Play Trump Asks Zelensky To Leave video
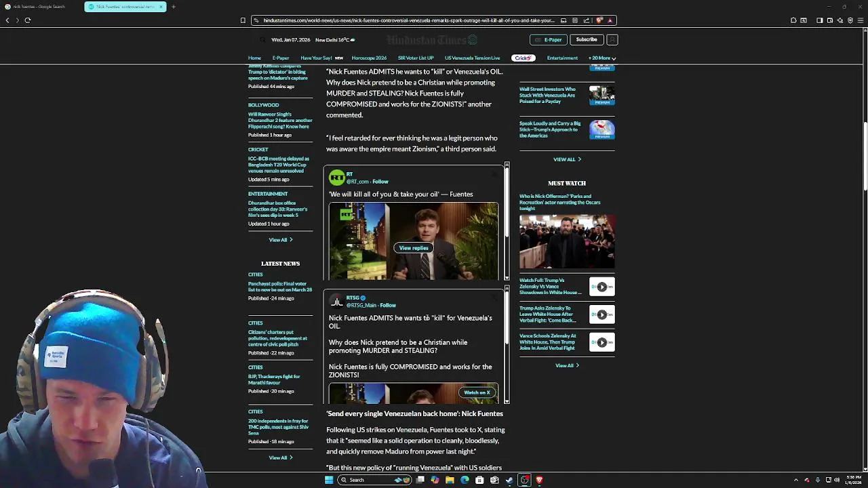The width and height of the screenshot is (868, 488). tap(601, 314)
